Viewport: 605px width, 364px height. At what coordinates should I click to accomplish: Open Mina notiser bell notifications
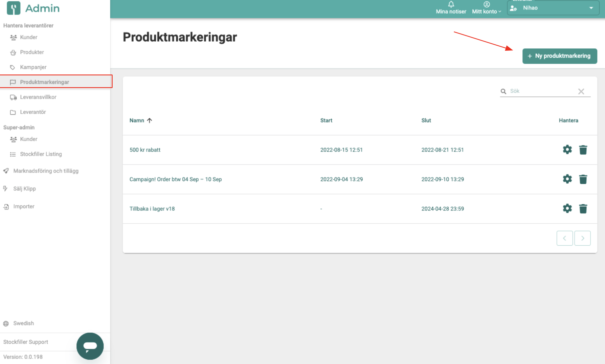451,7
